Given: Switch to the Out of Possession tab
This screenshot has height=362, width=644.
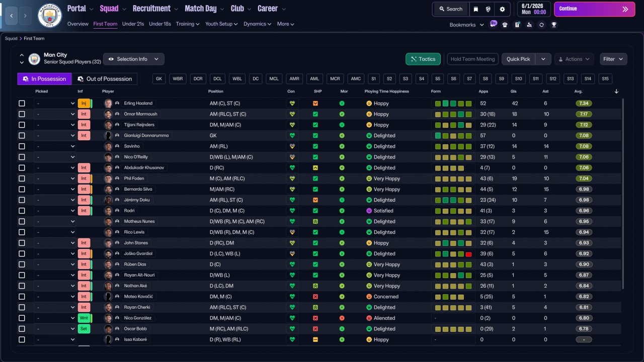Looking at the screenshot, I should (x=105, y=79).
